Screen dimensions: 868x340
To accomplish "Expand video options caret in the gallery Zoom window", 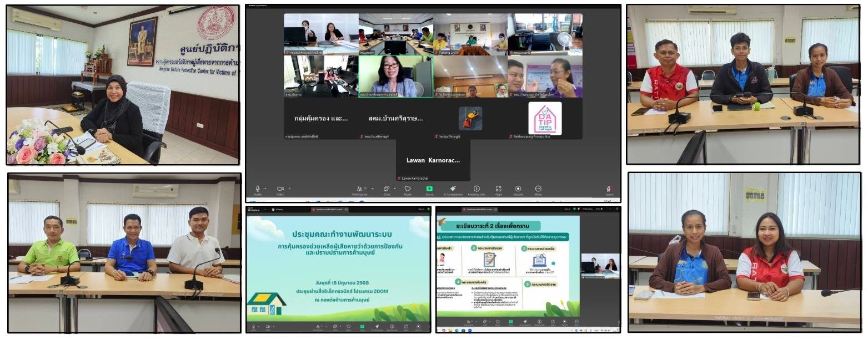I will (x=289, y=189).
